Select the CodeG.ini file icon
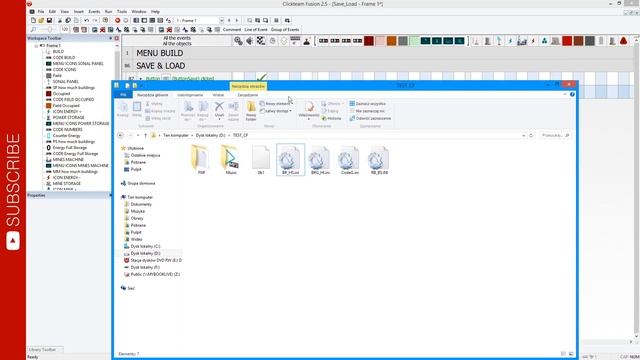The width and height of the screenshot is (640, 360). click(x=350, y=160)
